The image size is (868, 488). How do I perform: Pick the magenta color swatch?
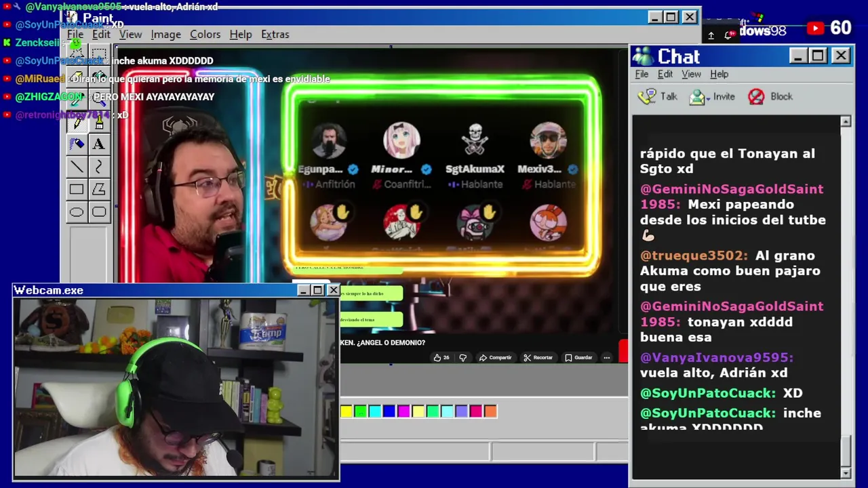403,411
